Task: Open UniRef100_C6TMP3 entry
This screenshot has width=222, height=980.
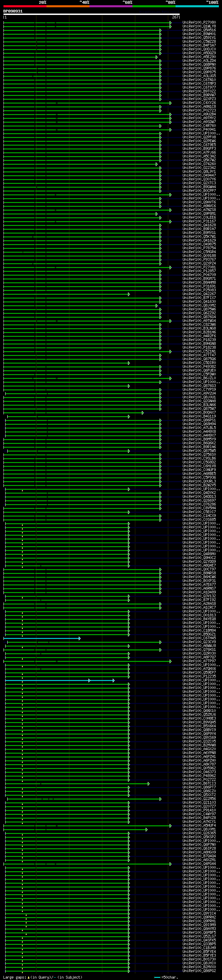Action: click(x=199, y=84)
